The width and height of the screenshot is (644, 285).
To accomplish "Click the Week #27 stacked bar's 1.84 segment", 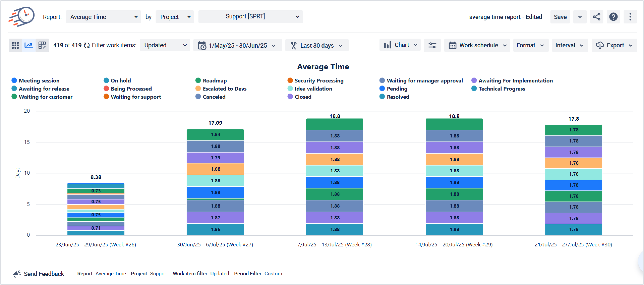I will (x=215, y=135).
